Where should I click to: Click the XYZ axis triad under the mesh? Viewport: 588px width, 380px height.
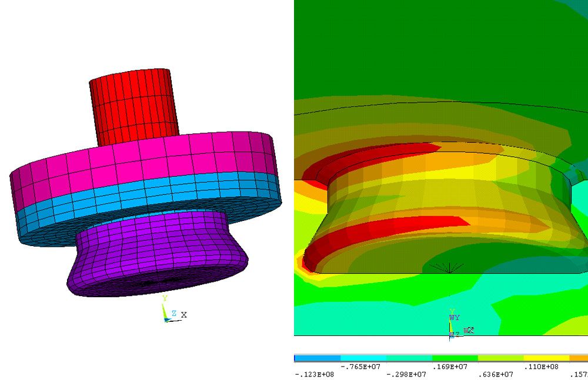tap(167, 314)
